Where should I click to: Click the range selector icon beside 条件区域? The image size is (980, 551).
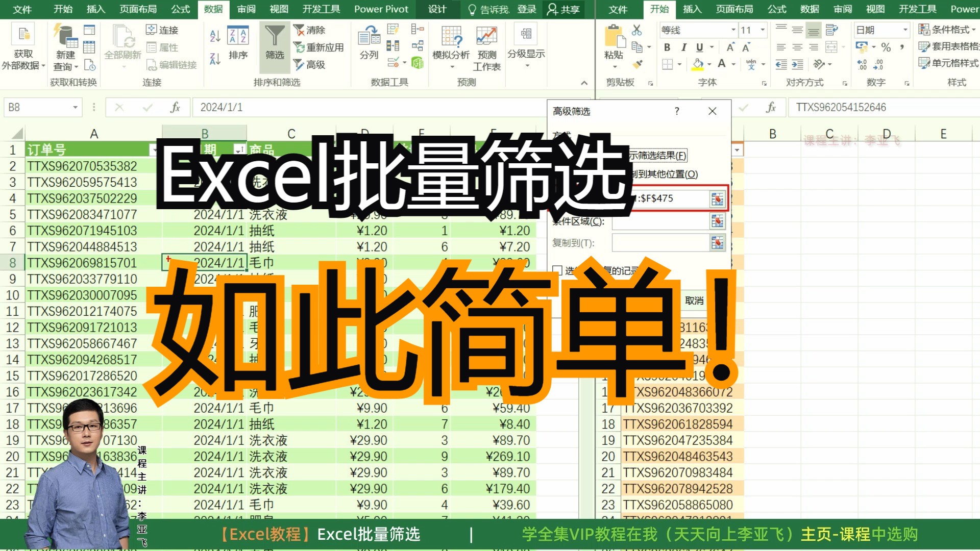click(x=718, y=221)
